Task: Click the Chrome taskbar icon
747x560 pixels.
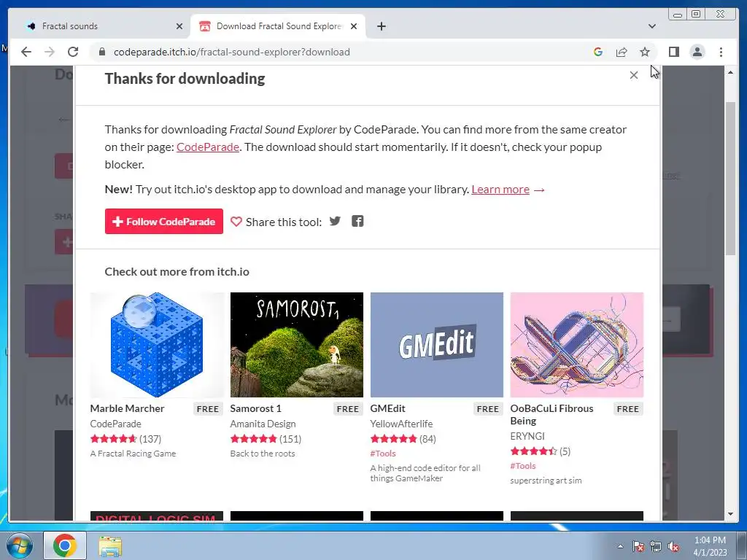Action: [x=65, y=545]
